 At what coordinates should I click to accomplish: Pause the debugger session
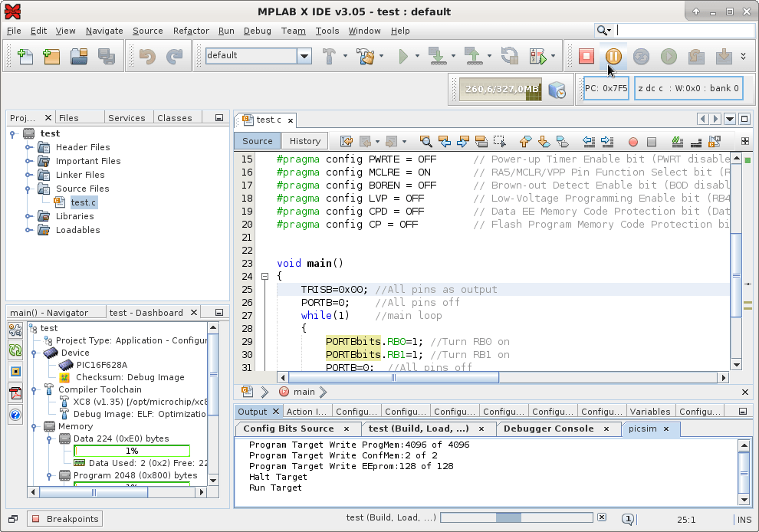pyautogui.click(x=613, y=56)
